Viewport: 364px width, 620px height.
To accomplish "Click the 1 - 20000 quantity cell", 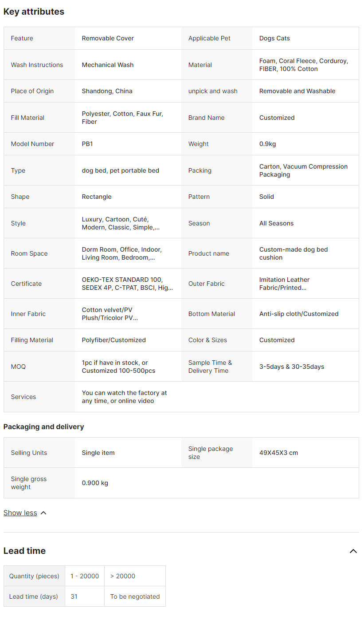I will coord(85,576).
